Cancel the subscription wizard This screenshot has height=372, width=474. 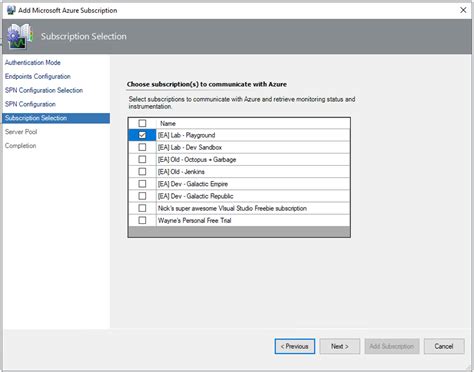click(x=444, y=346)
